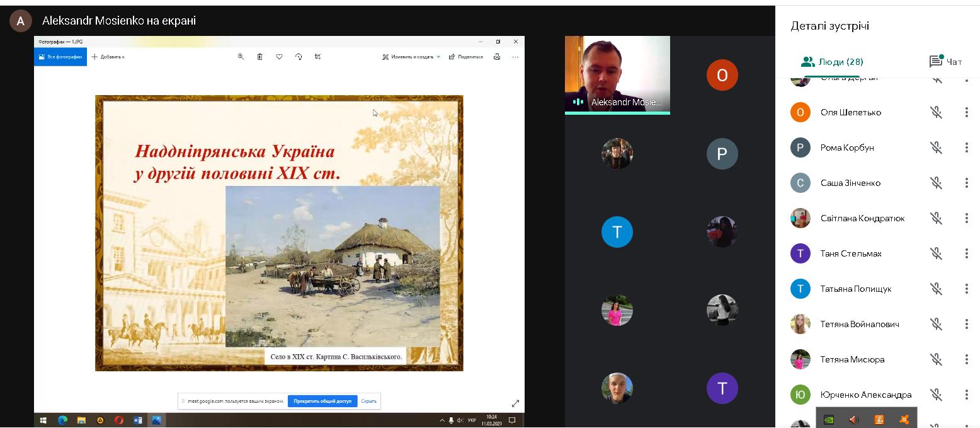Show hidden tray icons with the chevron
The image size is (980, 428).
click(x=442, y=420)
